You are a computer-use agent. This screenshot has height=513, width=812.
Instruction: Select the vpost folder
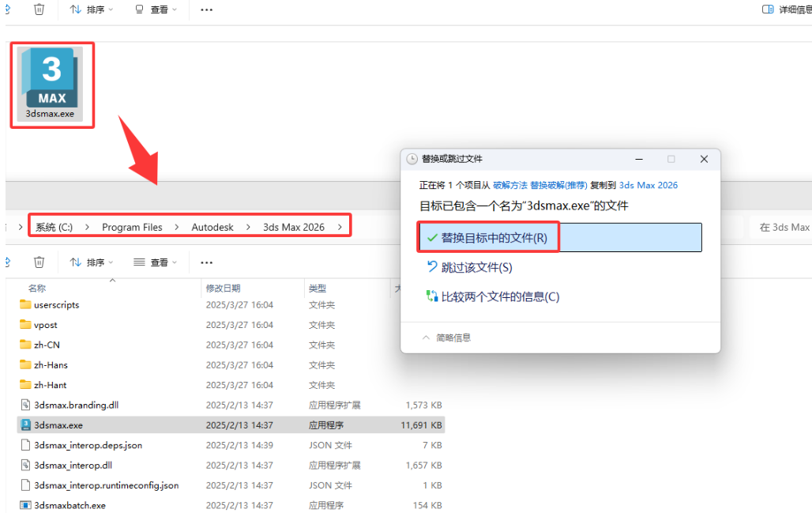[45, 325]
